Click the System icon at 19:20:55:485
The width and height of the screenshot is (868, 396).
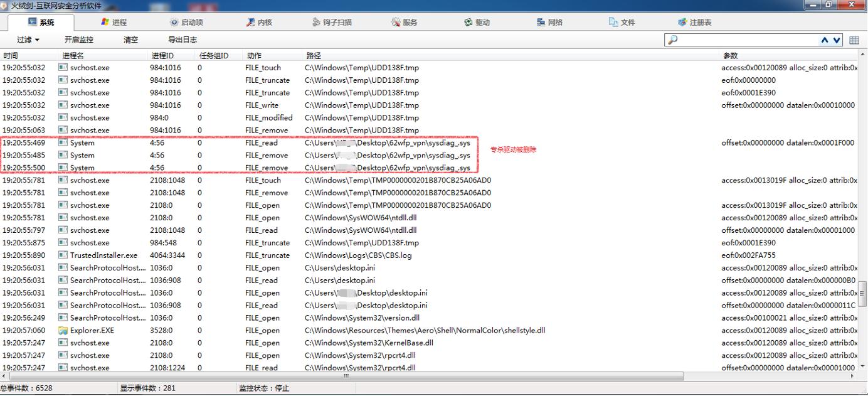(x=63, y=155)
